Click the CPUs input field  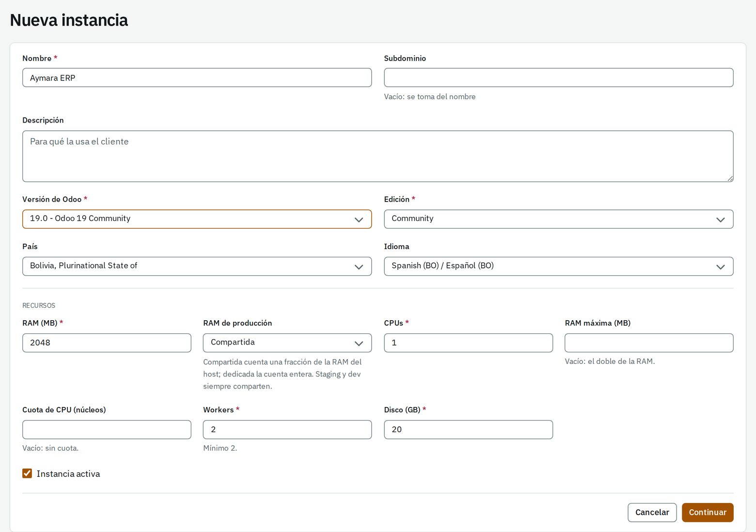point(468,343)
